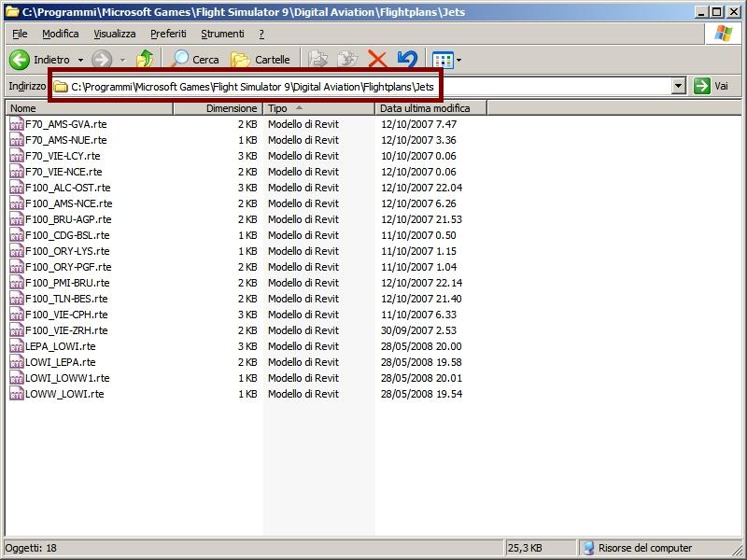This screenshot has width=747, height=560.
Task: Click the folder icon in title bar
Action: 12,11
